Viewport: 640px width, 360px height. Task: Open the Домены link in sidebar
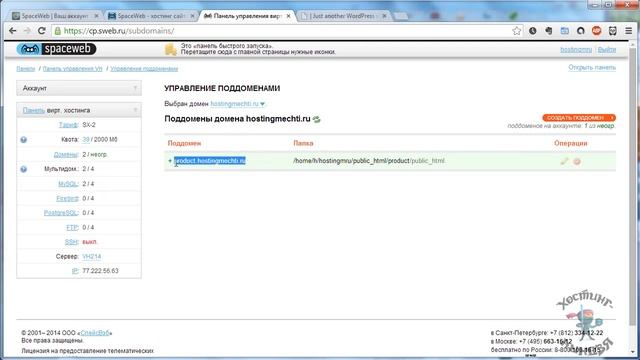pos(66,154)
